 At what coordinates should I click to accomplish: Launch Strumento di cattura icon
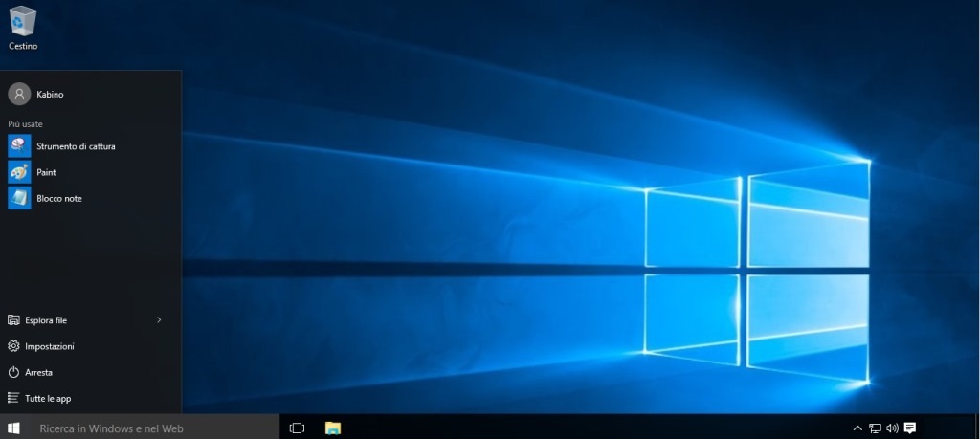point(19,146)
